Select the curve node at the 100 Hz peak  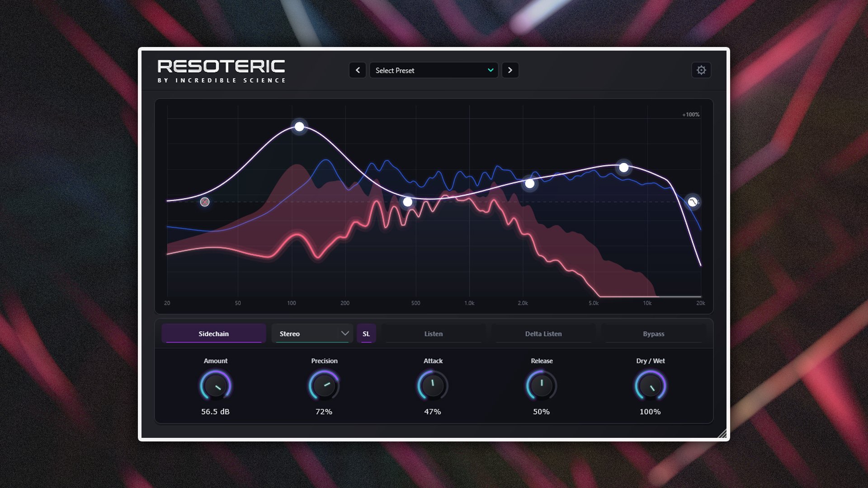click(x=299, y=127)
